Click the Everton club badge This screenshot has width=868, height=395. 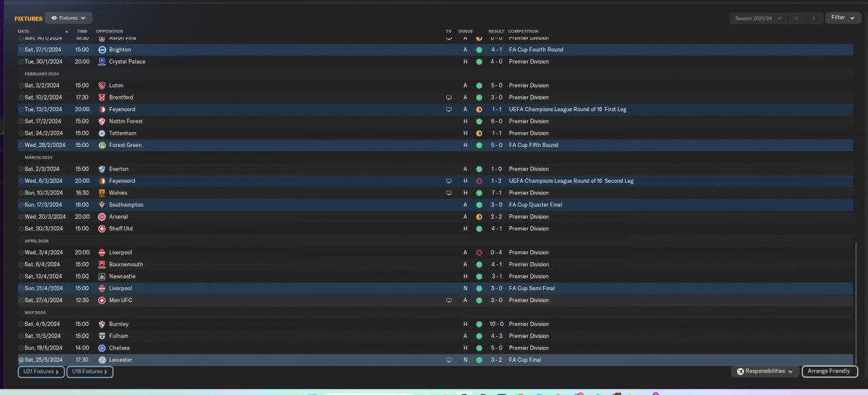tap(102, 169)
